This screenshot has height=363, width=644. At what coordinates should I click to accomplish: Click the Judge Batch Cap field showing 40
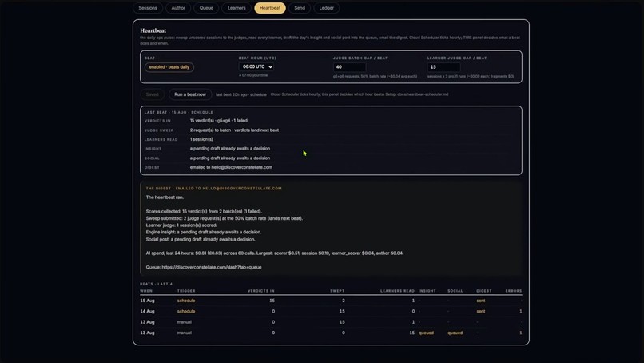coord(349,67)
